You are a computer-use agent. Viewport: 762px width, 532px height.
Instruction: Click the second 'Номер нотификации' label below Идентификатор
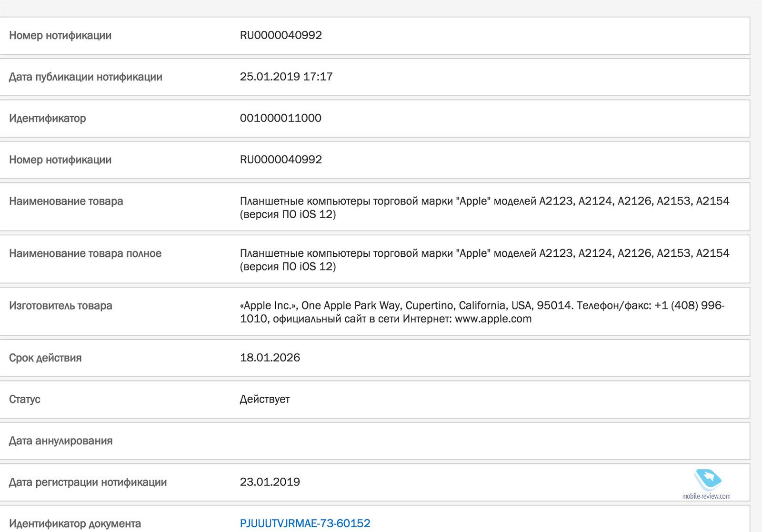coord(60,160)
